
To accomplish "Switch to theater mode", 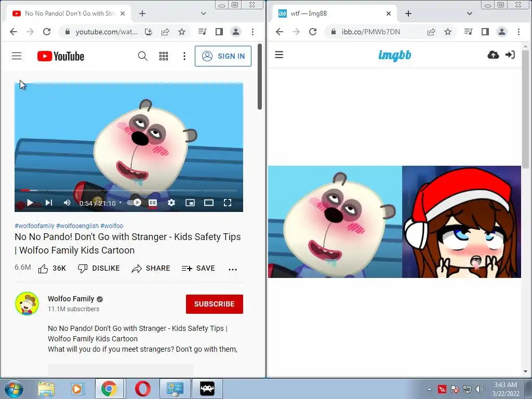I will tap(209, 203).
